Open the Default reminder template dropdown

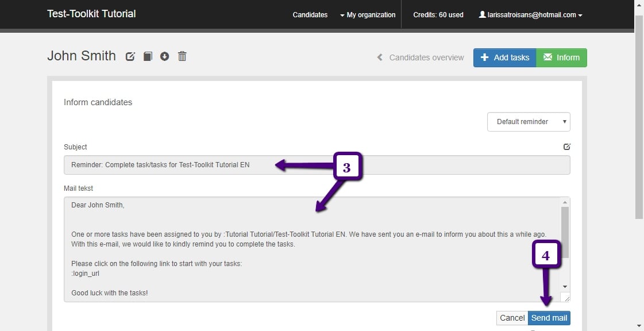click(529, 122)
